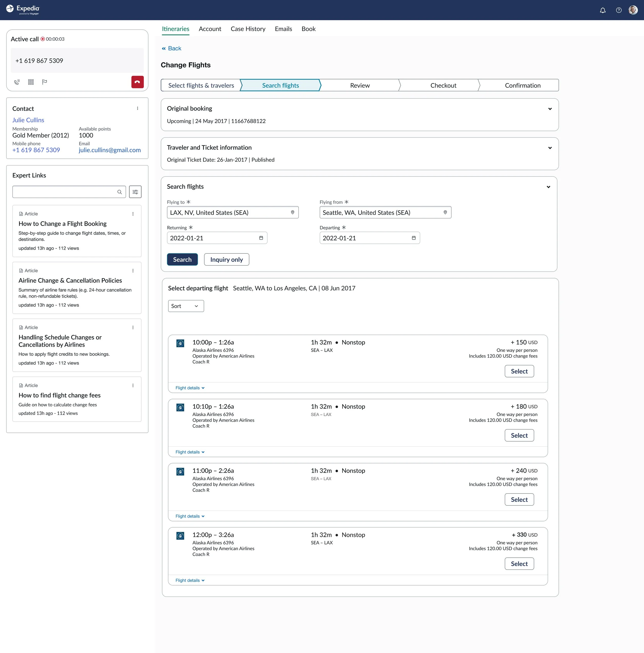Viewport: 644px width, 653px height.
Task: Click the help question mark icon
Action: tap(618, 11)
